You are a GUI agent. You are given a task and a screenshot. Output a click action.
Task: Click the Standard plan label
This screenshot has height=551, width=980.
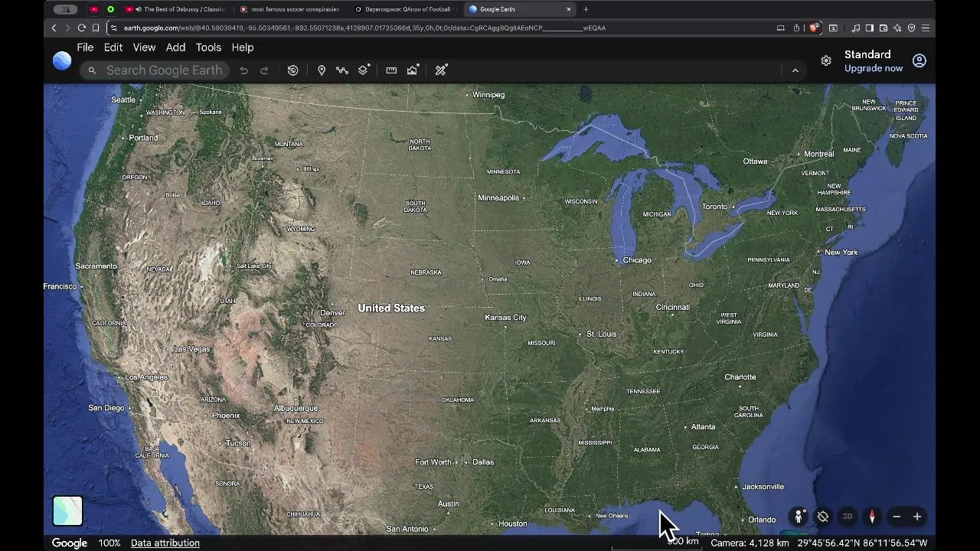867,55
